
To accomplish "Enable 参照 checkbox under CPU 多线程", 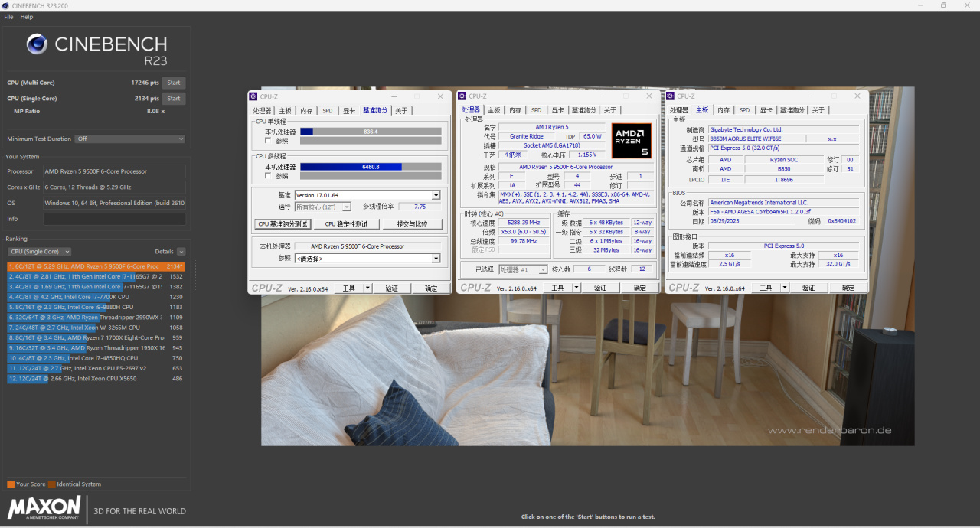I will 267,176.
